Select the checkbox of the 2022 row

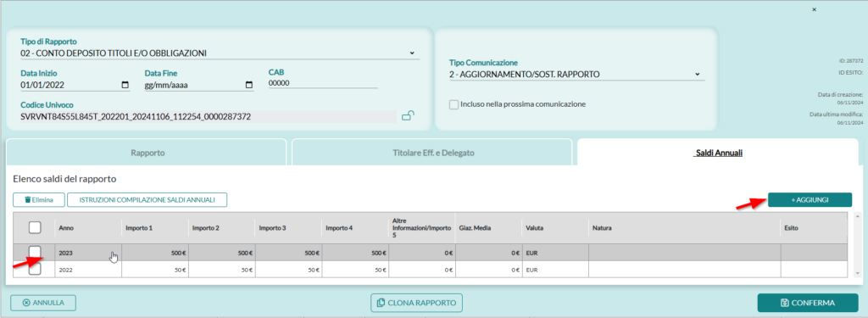(35, 270)
